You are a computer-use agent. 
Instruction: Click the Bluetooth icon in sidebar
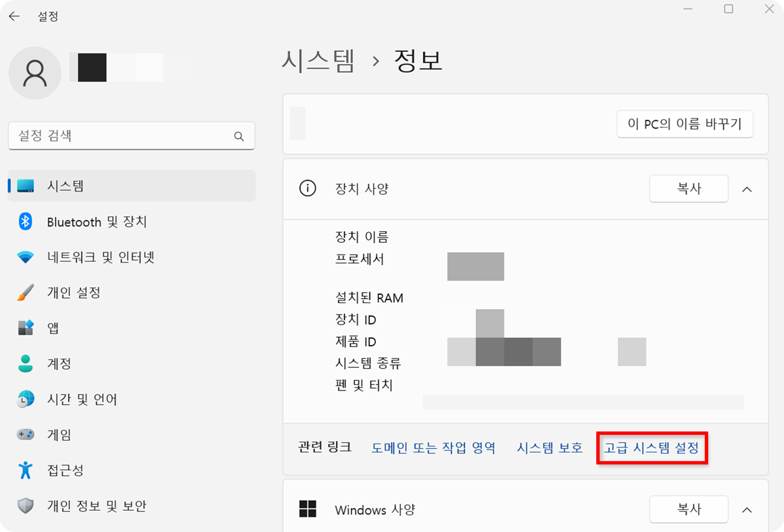click(25, 222)
